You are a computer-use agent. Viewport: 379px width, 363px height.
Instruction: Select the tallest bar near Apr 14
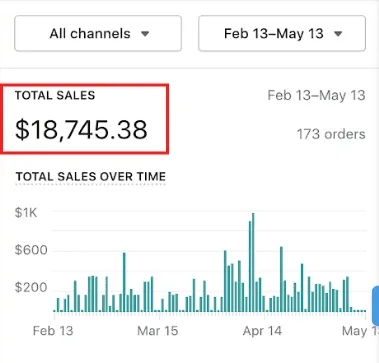253,262
